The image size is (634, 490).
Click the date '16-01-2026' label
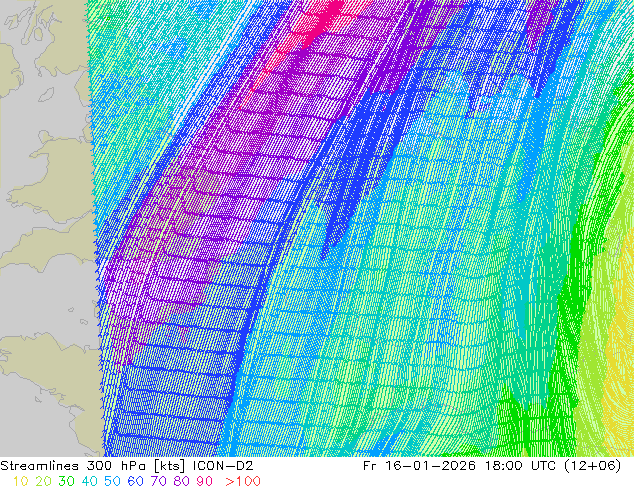click(x=431, y=466)
